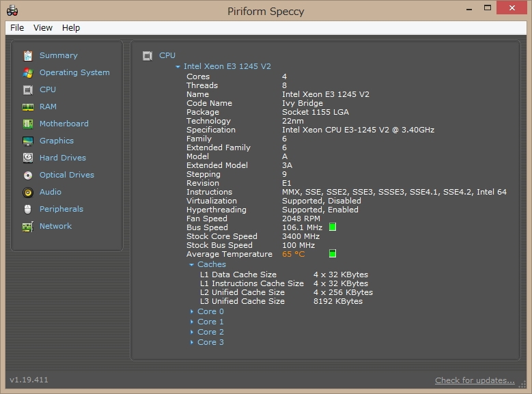Click the RAM memory stick icon
Image resolution: width=532 pixels, height=394 pixels.
pos(27,107)
